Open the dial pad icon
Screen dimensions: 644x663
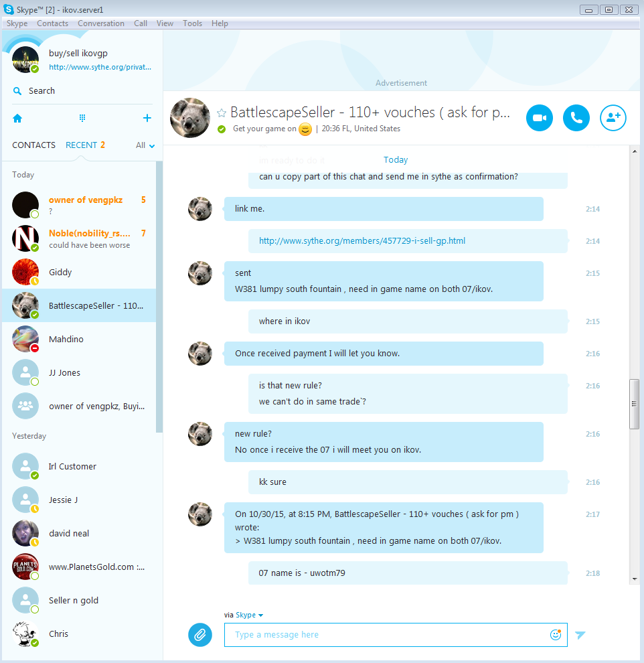82,118
